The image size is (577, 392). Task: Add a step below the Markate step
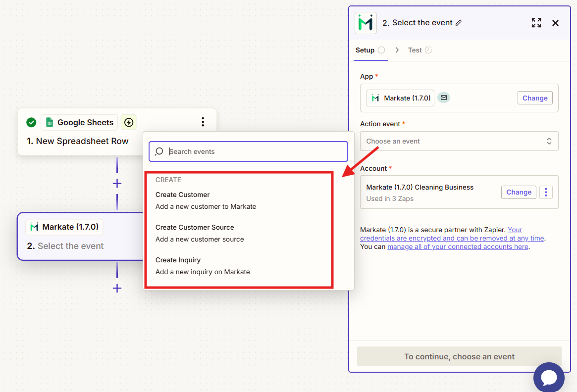tap(117, 288)
